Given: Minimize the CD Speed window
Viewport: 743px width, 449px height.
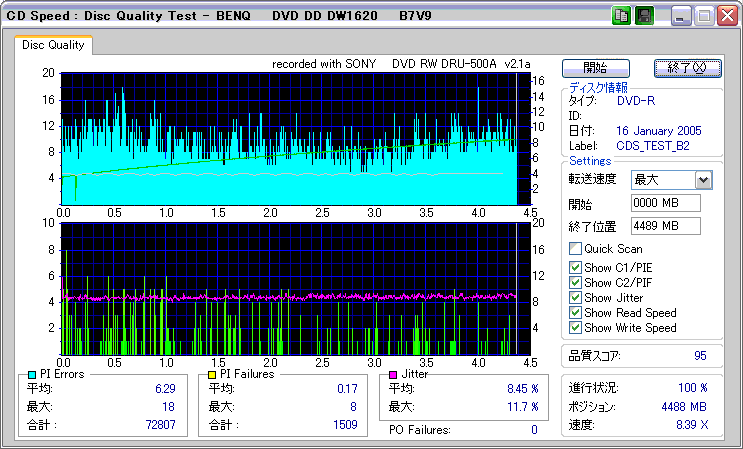Looking at the screenshot, I should click(x=680, y=16).
